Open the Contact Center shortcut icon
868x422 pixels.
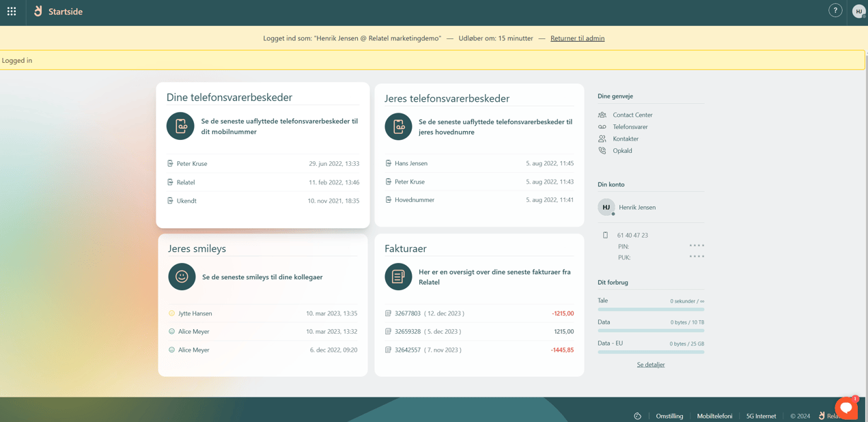(603, 115)
